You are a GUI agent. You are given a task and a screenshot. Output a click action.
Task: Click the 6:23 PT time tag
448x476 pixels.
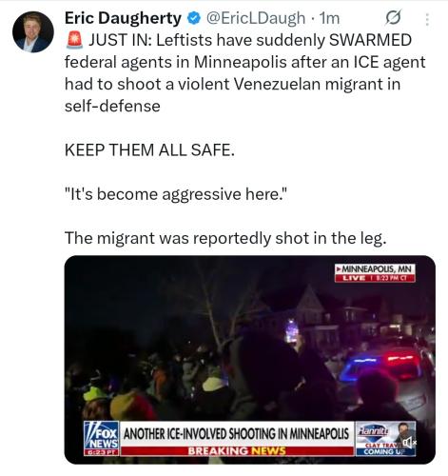tap(101, 452)
